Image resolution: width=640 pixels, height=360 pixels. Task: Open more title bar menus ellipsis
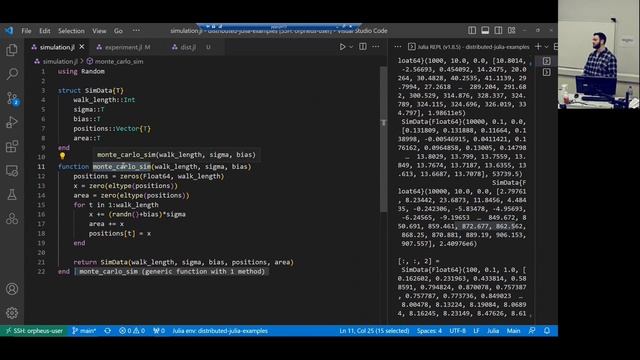[x=136, y=31]
